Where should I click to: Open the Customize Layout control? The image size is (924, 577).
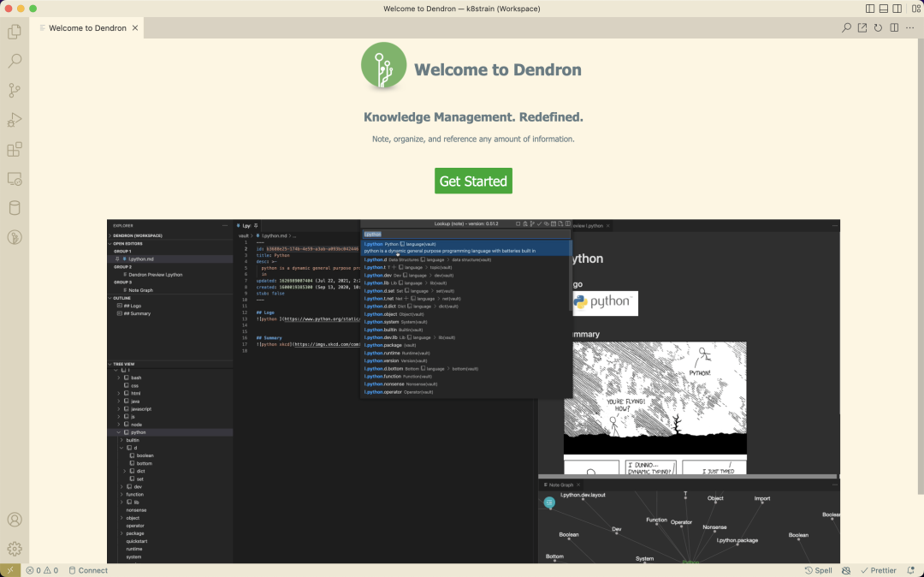pos(915,9)
